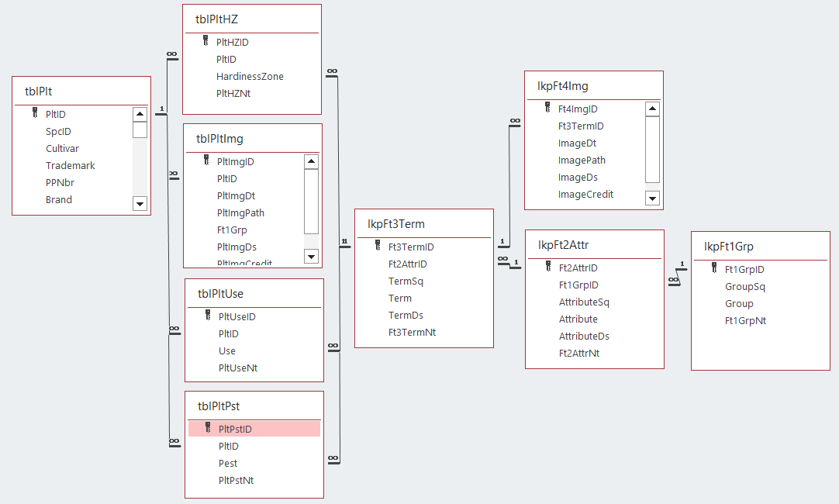Viewport: 839px width, 504px height.
Task: Click the primary key icon beside PltHZID
Action: point(205,42)
